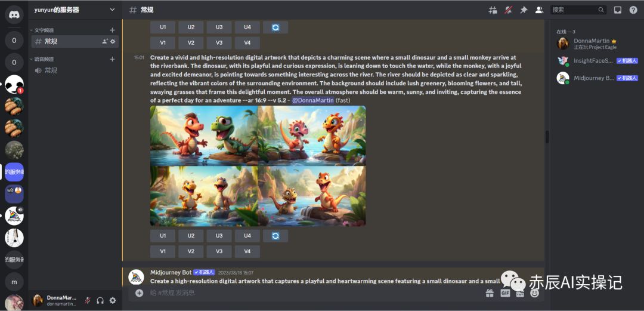Toggle channel notification bell mute

[x=508, y=10]
